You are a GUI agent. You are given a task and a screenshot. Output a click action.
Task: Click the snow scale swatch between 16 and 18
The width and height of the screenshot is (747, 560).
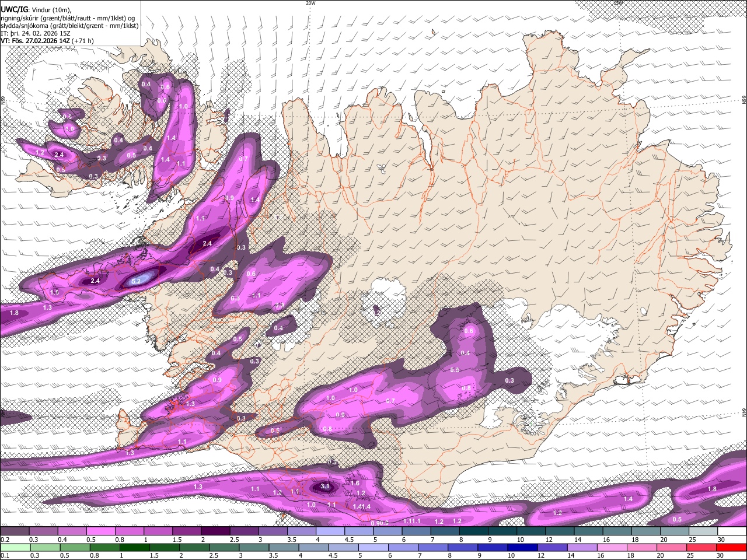click(617, 531)
